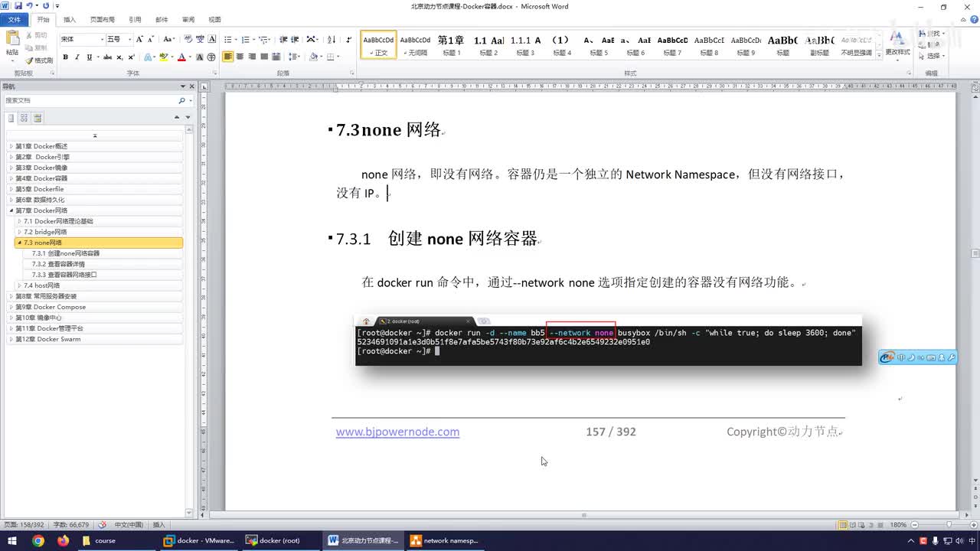Open the Change Case (Aa) menu
980x551 pixels.
[x=168, y=39]
